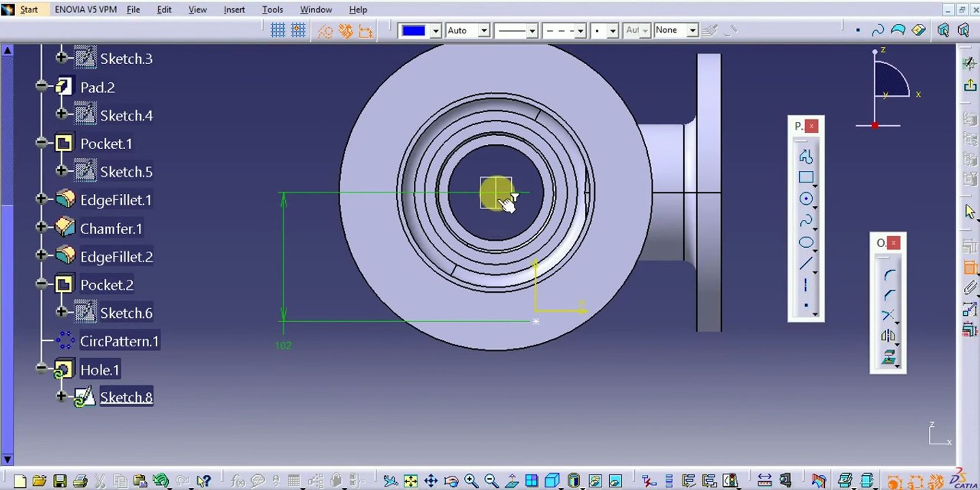
Task: Choose the Ellipse sketch tool
Action: (806, 242)
